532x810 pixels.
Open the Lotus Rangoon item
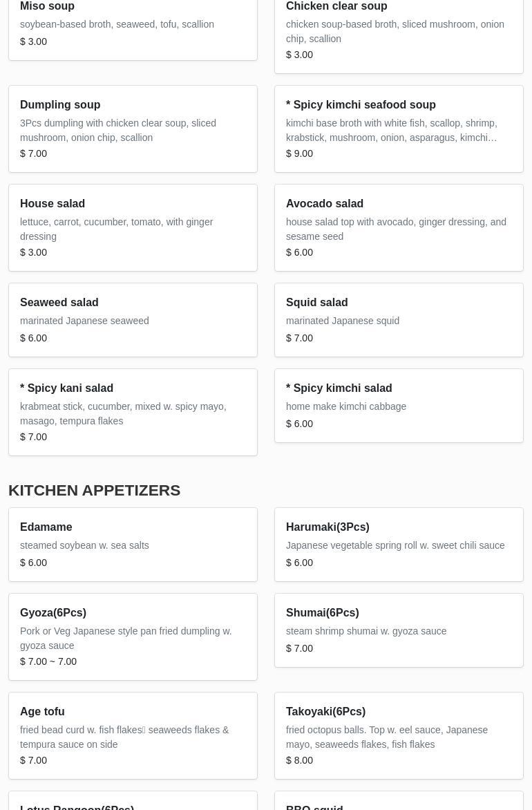coord(133,803)
